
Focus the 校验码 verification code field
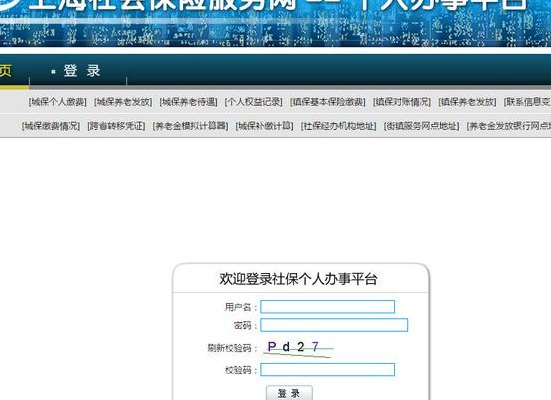coord(328,370)
